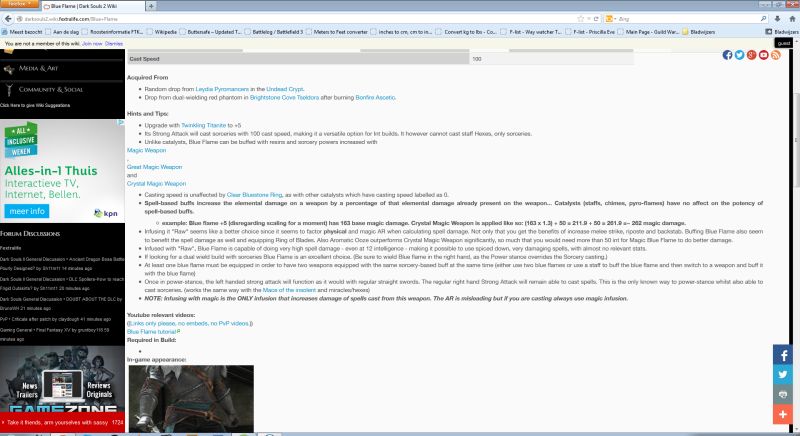Open the Great Magic Weapon link
This screenshot has height=436, width=800.
pyautogui.click(x=155, y=167)
